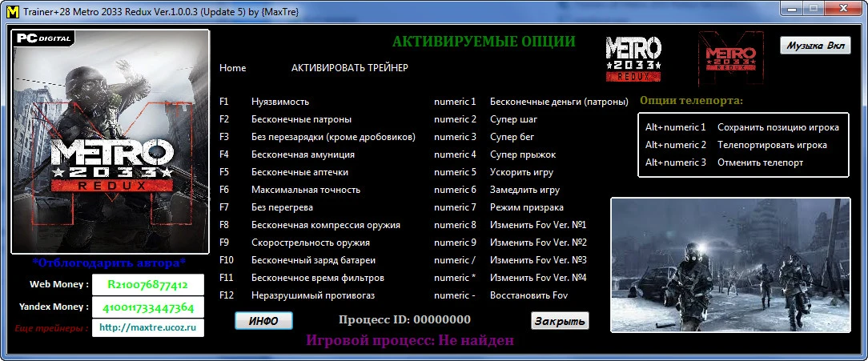Click the numeric / hotkey label
Screen dimensions: 868x361
pyautogui.click(x=455, y=260)
